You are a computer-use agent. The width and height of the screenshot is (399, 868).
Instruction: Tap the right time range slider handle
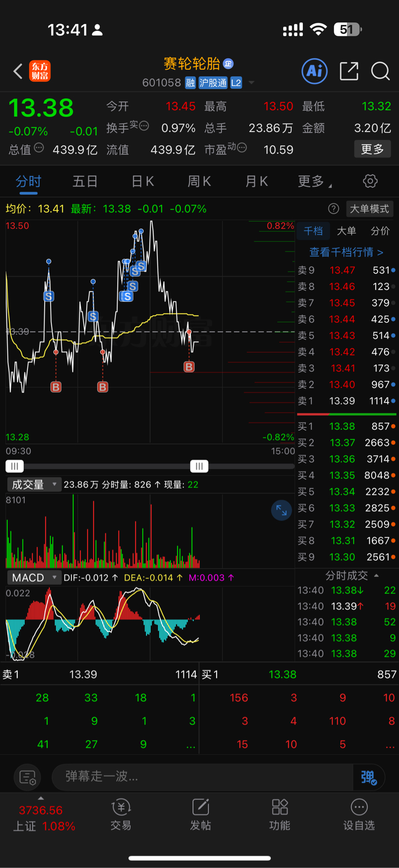point(199,466)
